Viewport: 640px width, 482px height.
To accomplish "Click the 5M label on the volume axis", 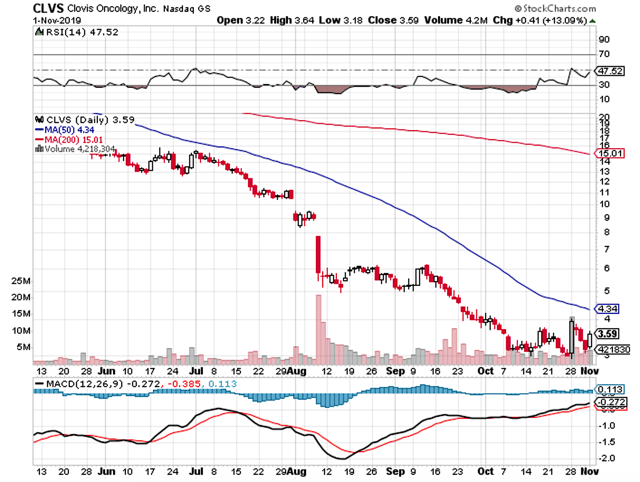I will tap(23, 347).
